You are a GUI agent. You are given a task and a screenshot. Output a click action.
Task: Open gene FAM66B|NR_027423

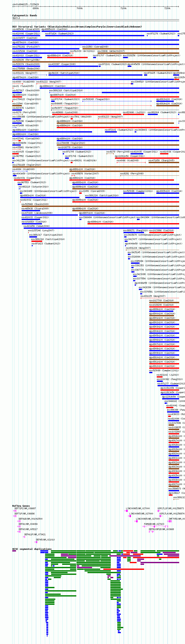click(x=154, y=524)
